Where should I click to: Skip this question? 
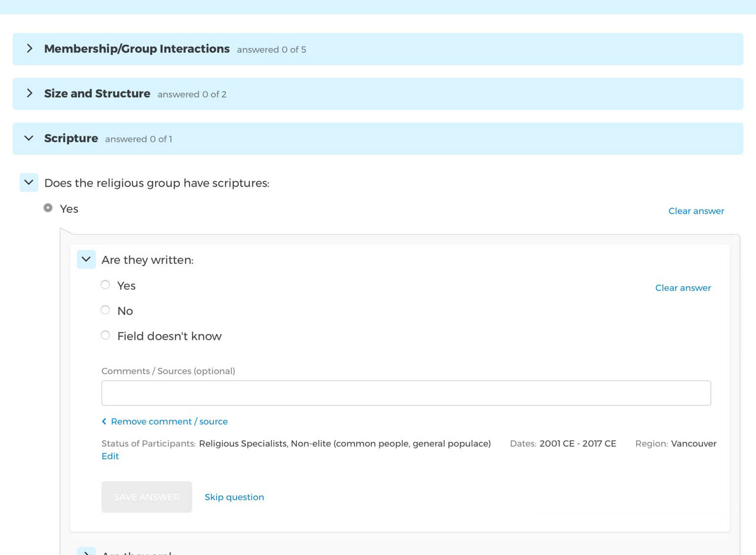(x=234, y=497)
